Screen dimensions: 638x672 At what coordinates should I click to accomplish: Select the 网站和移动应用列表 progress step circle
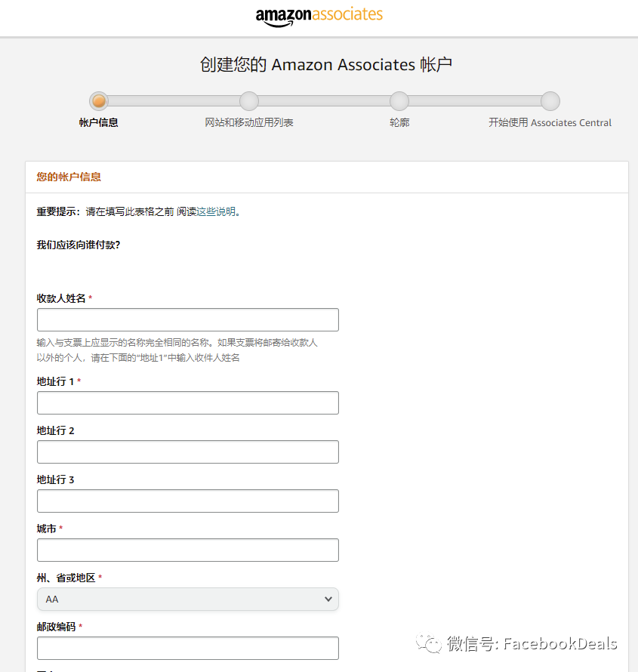click(x=249, y=101)
